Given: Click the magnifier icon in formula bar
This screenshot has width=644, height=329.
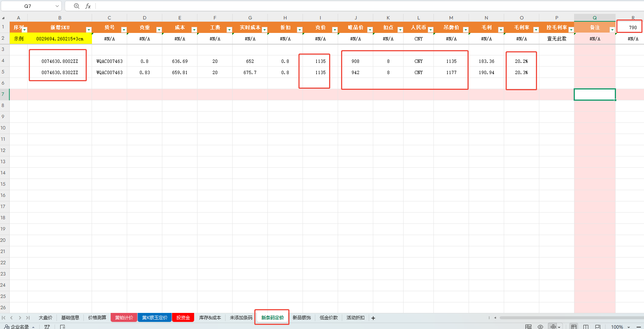Looking at the screenshot, I should 77,6.
